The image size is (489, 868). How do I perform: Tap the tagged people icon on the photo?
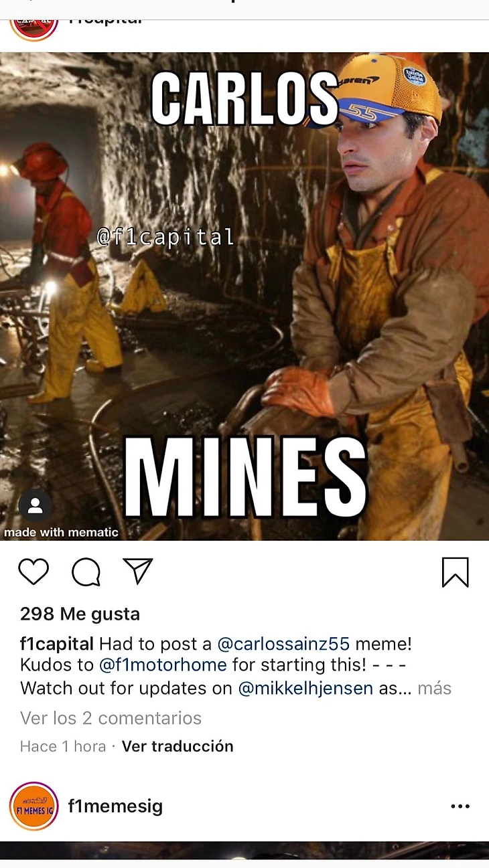coord(36,507)
